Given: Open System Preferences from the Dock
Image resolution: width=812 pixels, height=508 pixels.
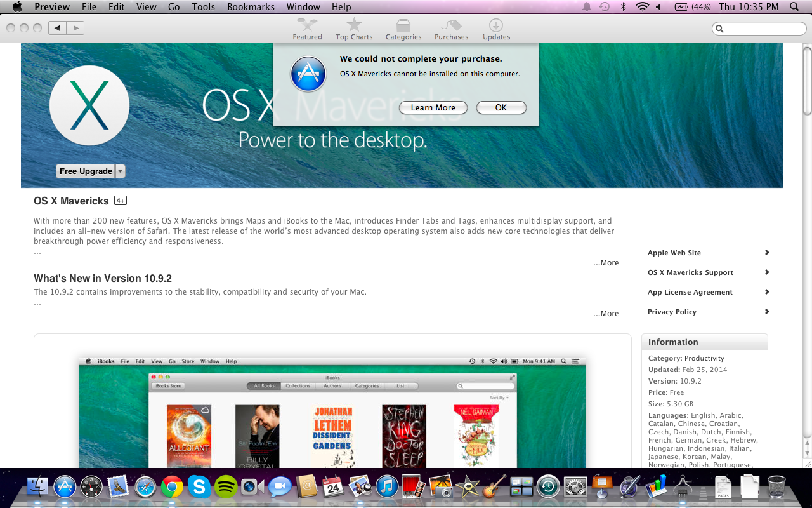Looking at the screenshot, I should click(x=575, y=487).
